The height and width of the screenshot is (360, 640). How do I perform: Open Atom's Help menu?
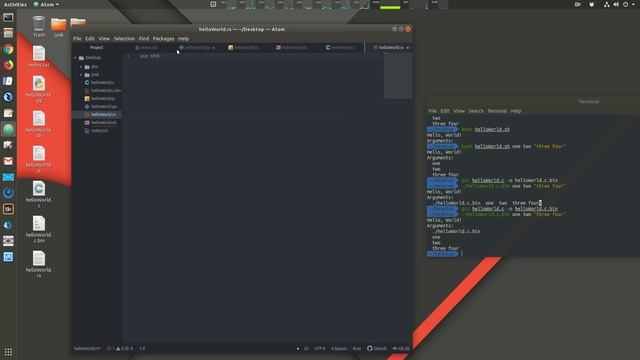pos(183,39)
